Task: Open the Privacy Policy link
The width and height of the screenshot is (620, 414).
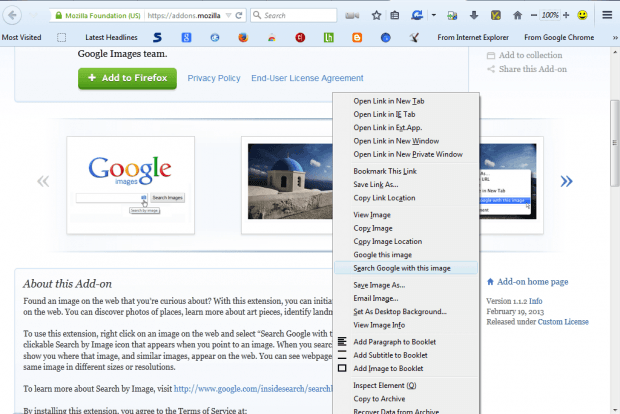Action: (214, 78)
